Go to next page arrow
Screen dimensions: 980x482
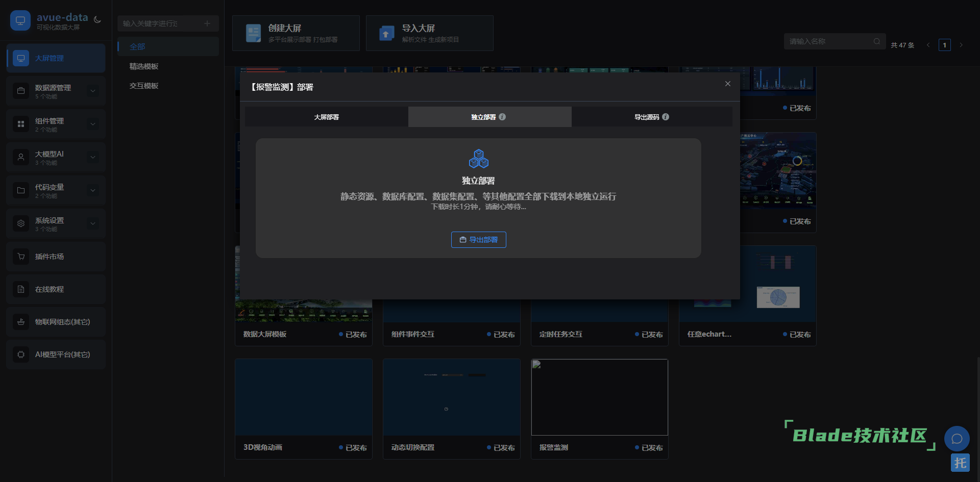pos(961,45)
